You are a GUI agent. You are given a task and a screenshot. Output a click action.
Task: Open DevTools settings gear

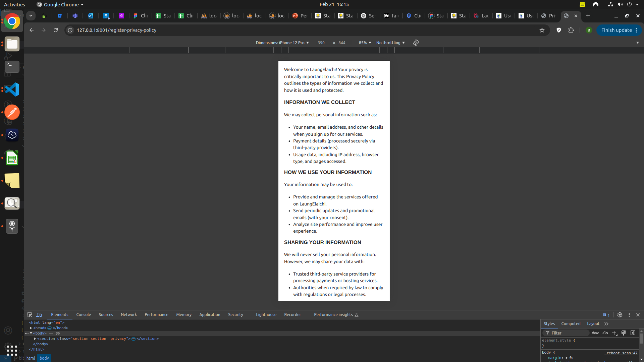tap(620, 315)
